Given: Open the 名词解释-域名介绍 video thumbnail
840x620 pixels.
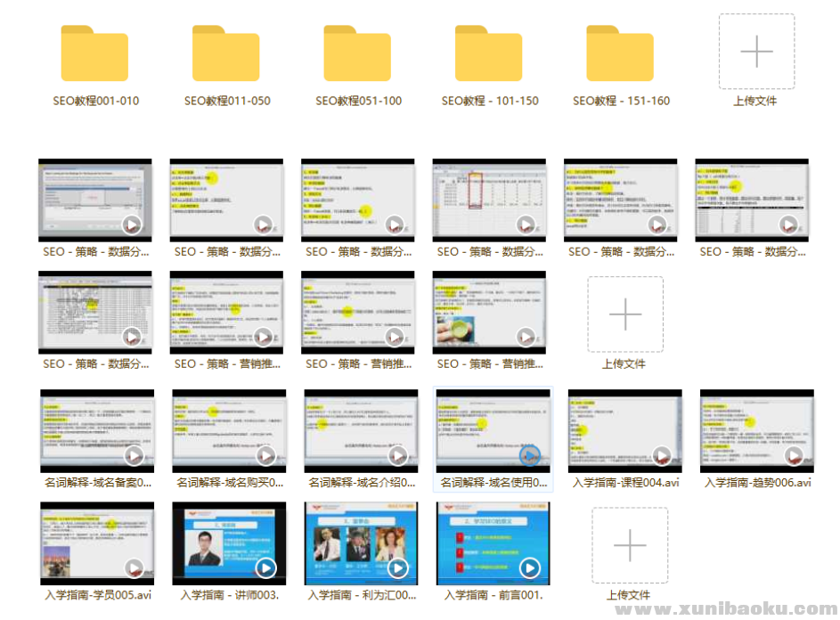Looking at the screenshot, I should pos(361,430).
